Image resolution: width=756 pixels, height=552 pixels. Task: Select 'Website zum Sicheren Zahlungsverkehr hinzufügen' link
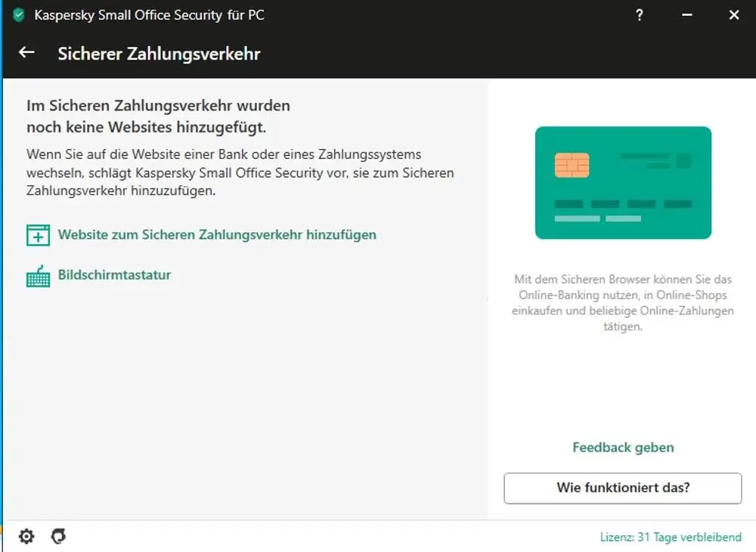(x=217, y=234)
